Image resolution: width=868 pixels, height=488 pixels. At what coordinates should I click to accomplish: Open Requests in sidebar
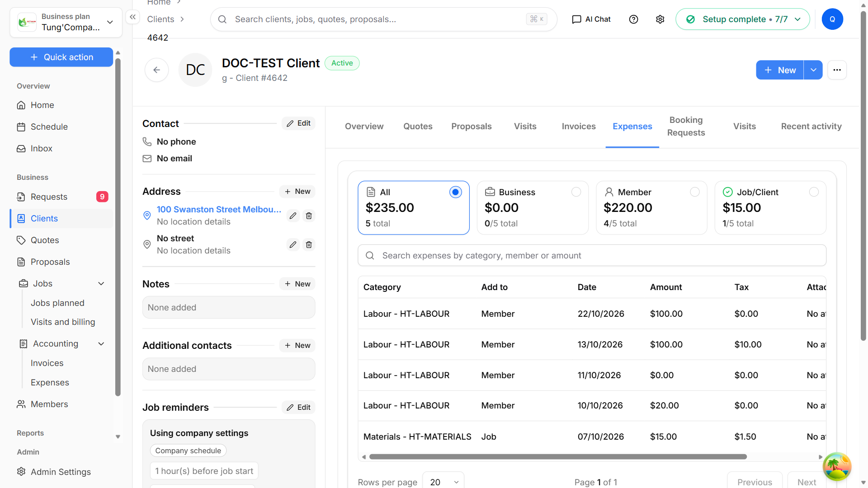[61, 197]
